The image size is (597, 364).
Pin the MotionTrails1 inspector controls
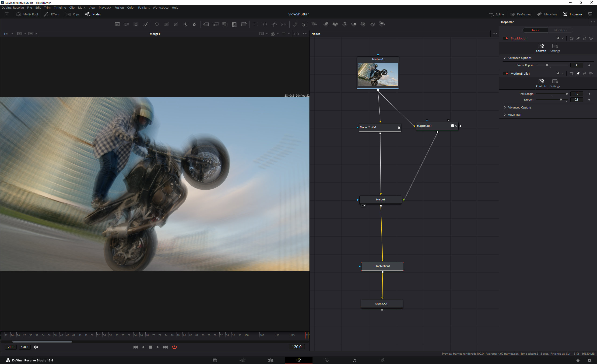(x=578, y=74)
